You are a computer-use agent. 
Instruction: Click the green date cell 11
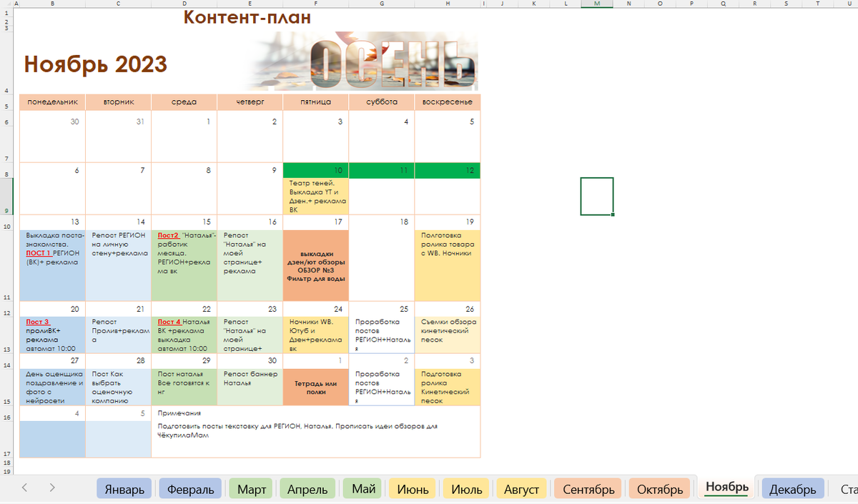pos(382,171)
